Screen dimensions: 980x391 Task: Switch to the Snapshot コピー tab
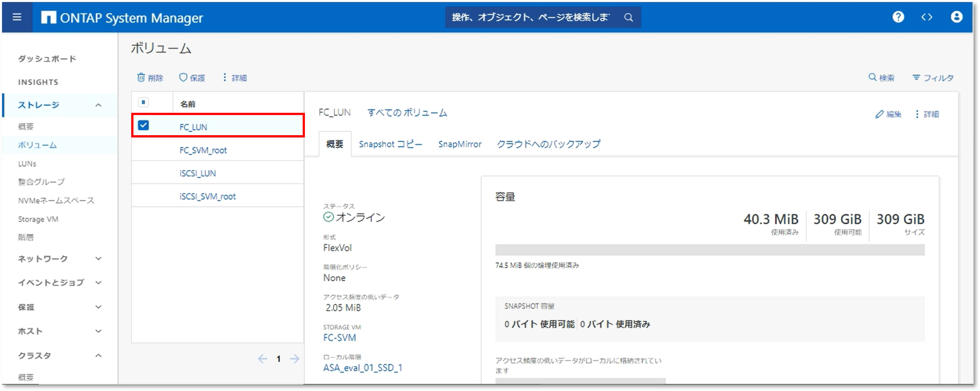pyautogui.click(x=390, y=144)
